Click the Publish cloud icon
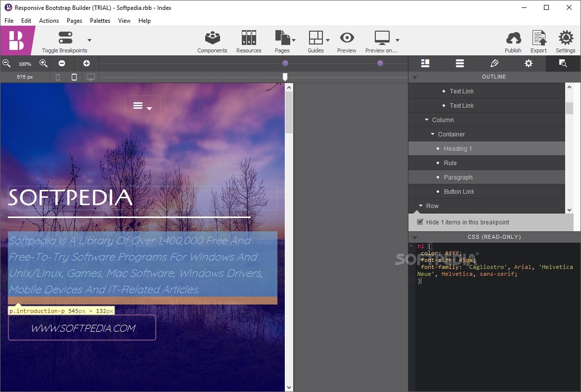Screen dimensions: 581x392 coord(513,38)
